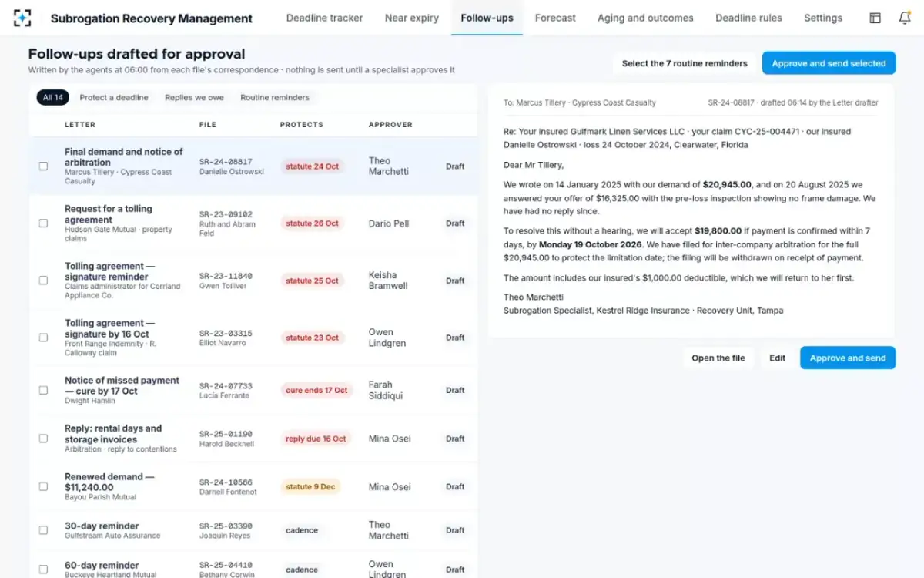Filter by All 14 letters
Screen dimensions: 924x578
tap(53, 98)
